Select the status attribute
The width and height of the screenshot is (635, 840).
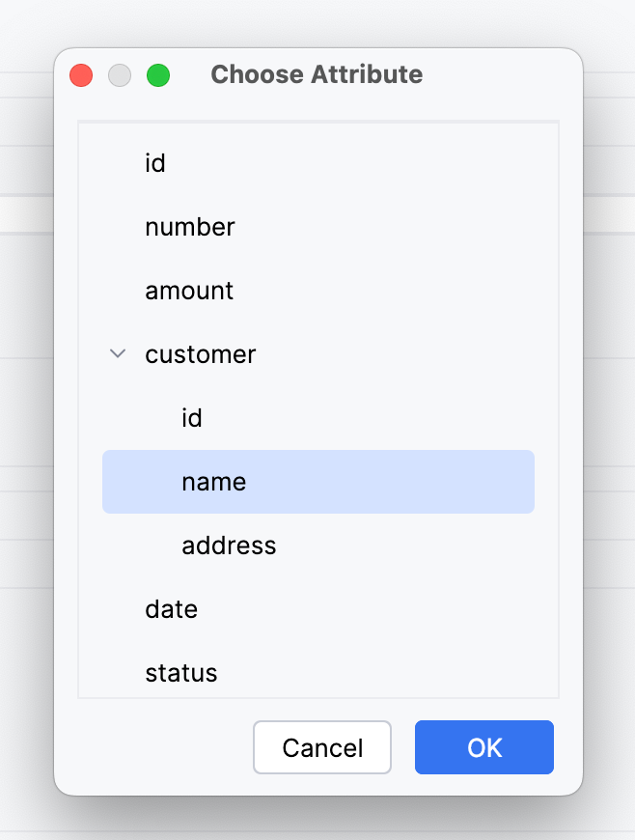(x=181, y=673)
